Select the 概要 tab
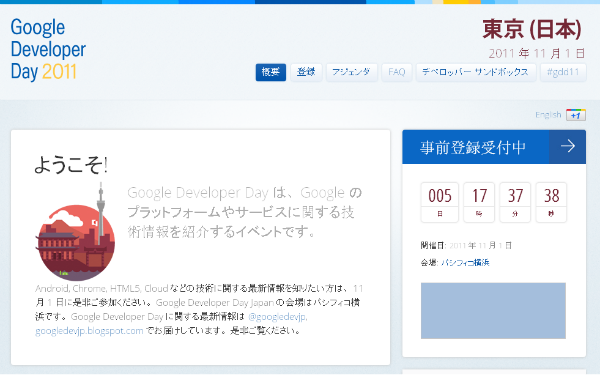This screenshot has width=600, height=375. pyautogui.click(x=271, y=72)
